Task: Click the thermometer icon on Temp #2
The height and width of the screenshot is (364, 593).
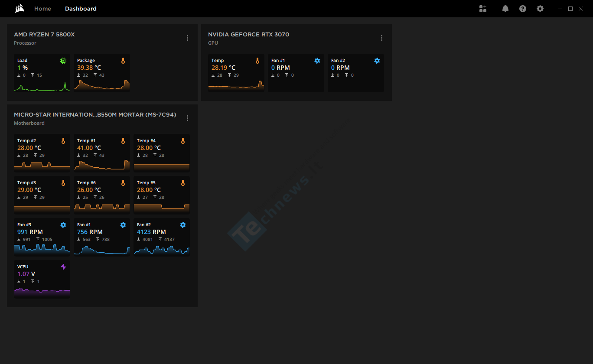Action: 63,141
